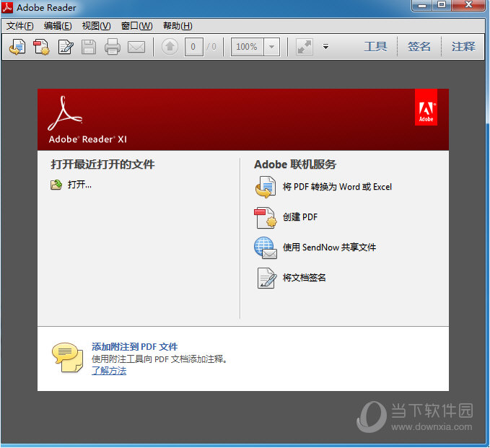Maximize the Adobe Reader window
The width and height of the screenshot is (490, 448).
442,5
